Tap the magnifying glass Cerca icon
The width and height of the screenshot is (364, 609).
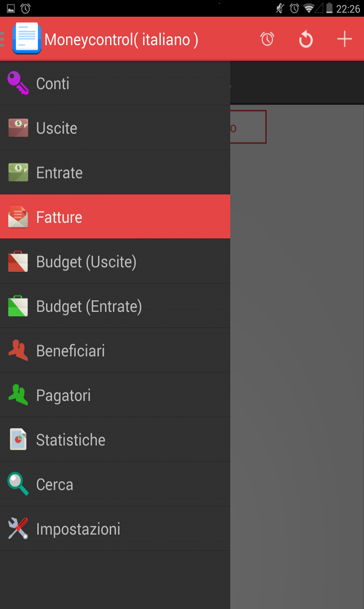pos(18,484)
